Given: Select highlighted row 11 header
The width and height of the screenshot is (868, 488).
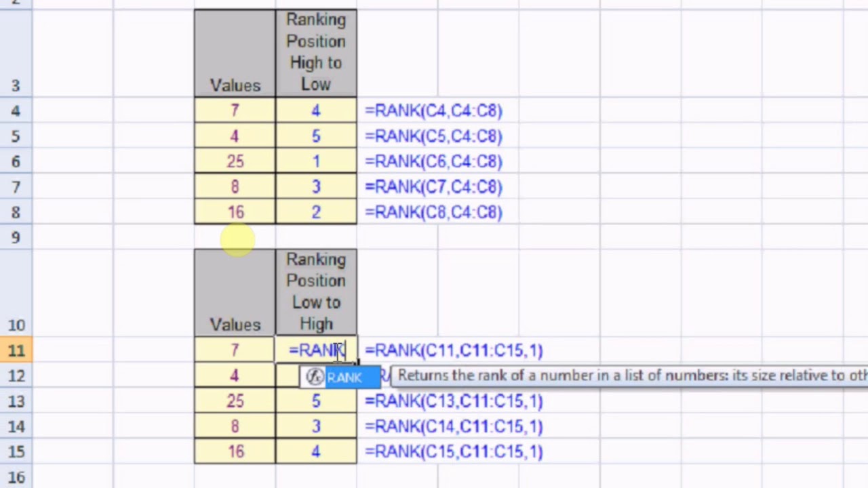Looking at the screenshot, I should click(x=16, y=350).
